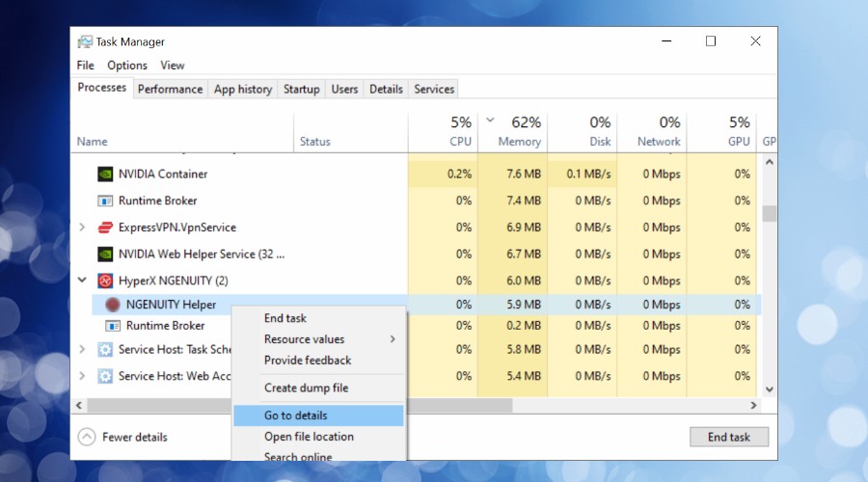Sort by the Network column header
The image size is (868, 482).
(x=652, y=133)
